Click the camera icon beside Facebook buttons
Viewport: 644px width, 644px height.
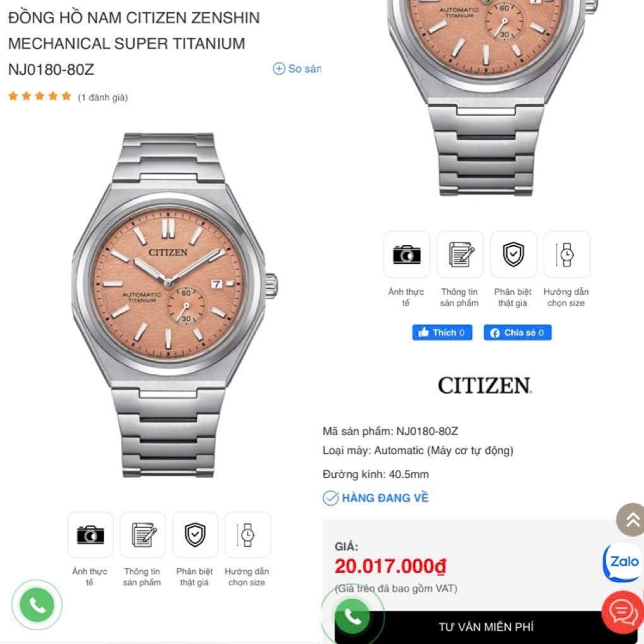point(407,254)
